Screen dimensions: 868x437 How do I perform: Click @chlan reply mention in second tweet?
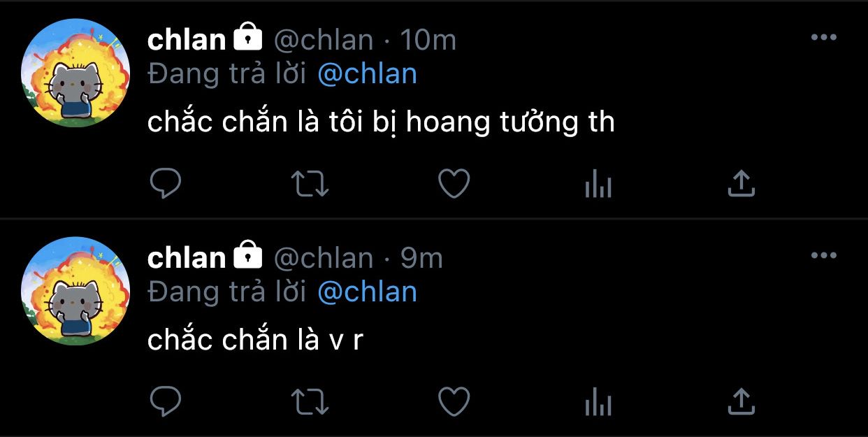point(367,292)
